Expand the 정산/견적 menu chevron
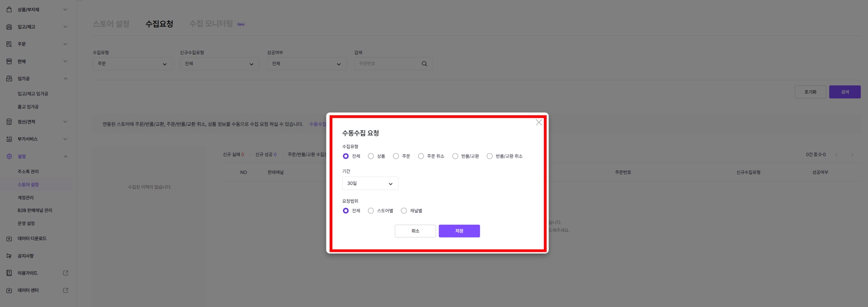Viewport: 868px width, 307px height. 66,122
